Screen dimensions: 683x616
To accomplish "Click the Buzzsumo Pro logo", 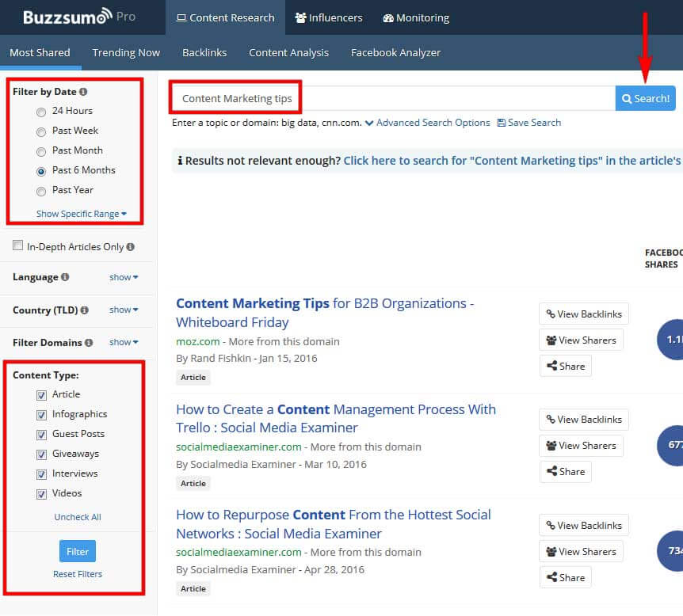I will (x=79, y=17).
